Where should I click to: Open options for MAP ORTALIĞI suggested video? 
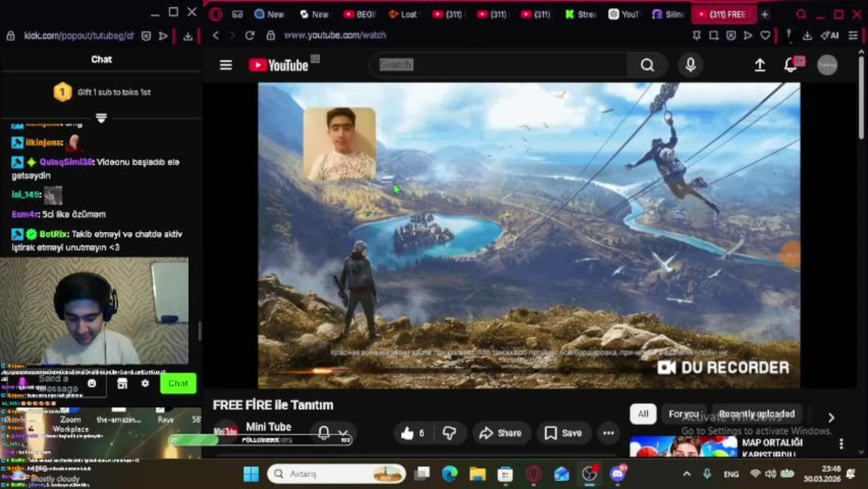click(x=842, y=443)
